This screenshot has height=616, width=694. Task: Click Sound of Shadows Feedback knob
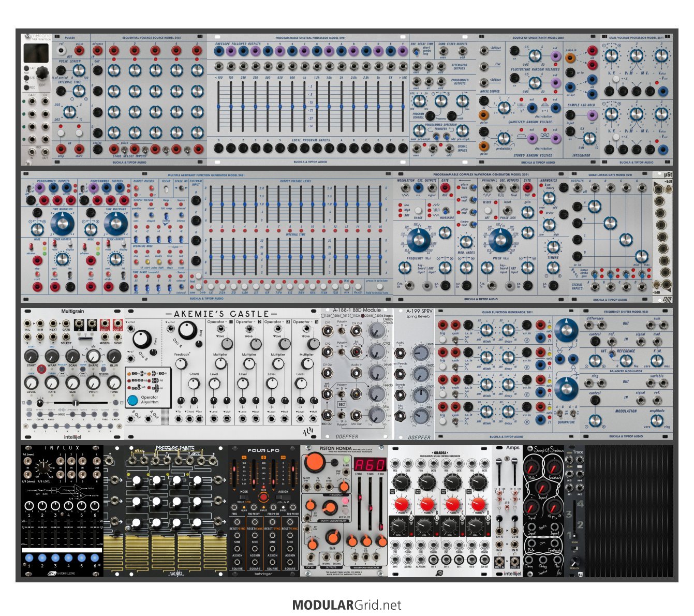(554, 467)
